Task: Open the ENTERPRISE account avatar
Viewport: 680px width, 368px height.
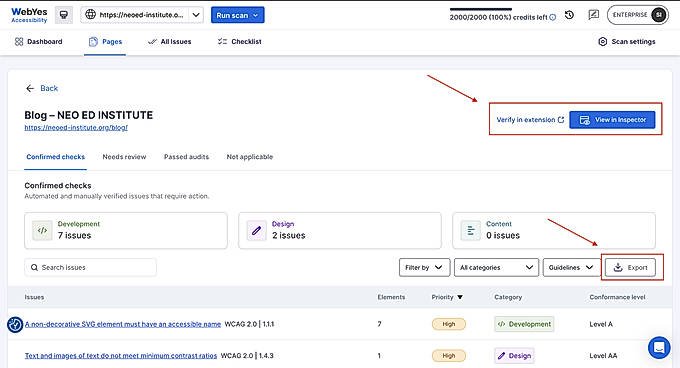Action: click(x=659, y=15)
